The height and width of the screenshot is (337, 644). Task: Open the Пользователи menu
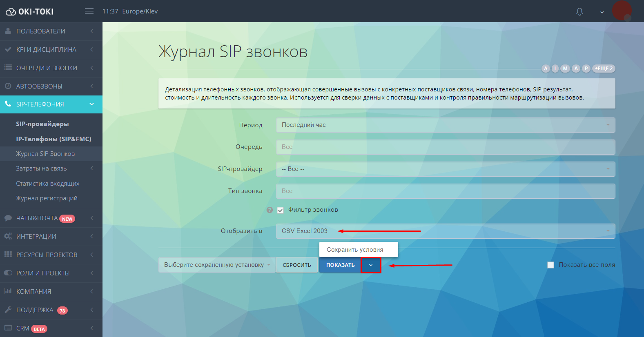click(x=51, y=31)
